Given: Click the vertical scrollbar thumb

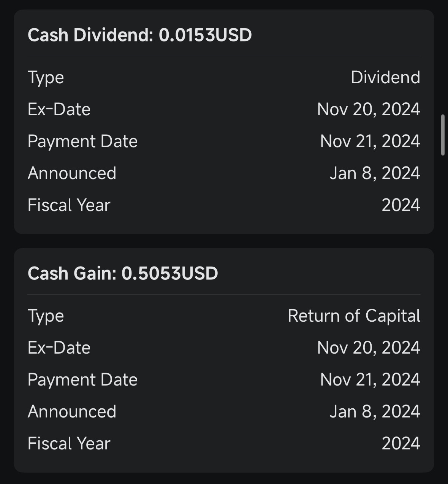Looking at the screenshot, I should click(x=443, y=135).
